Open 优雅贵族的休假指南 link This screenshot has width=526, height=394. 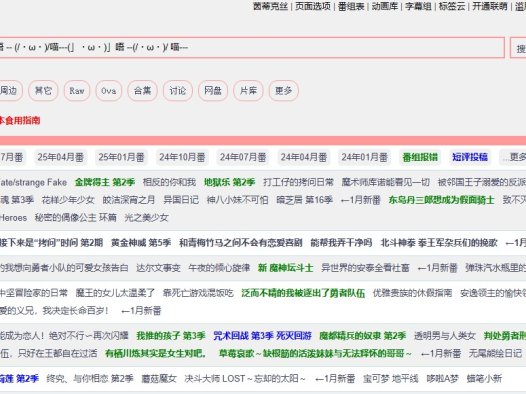coord(412,293)
